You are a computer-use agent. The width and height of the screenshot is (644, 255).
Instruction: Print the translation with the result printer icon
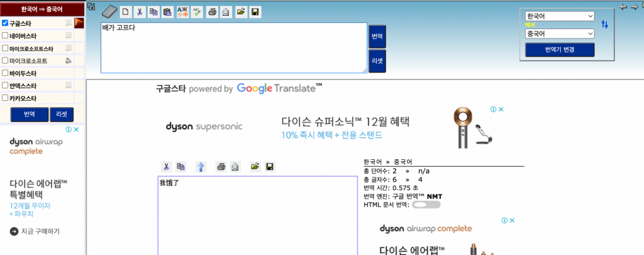(x=221, y=167)
